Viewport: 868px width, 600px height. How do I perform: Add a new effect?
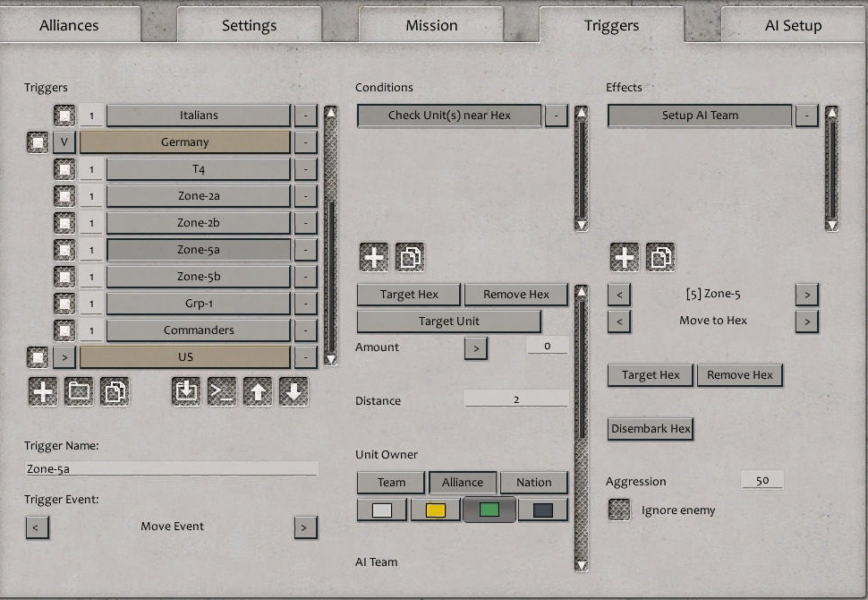[625, 257]
